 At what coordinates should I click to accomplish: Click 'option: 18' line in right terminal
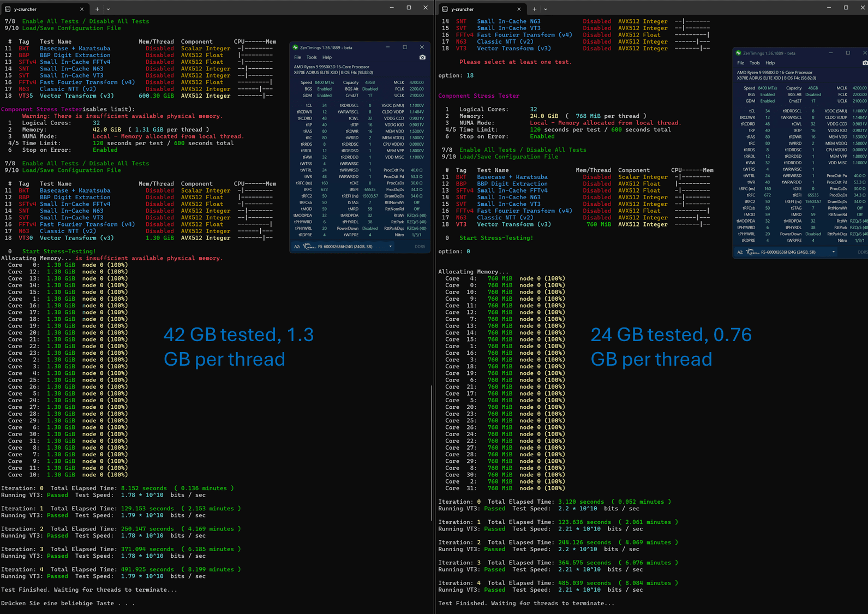(x=456, y=75)
